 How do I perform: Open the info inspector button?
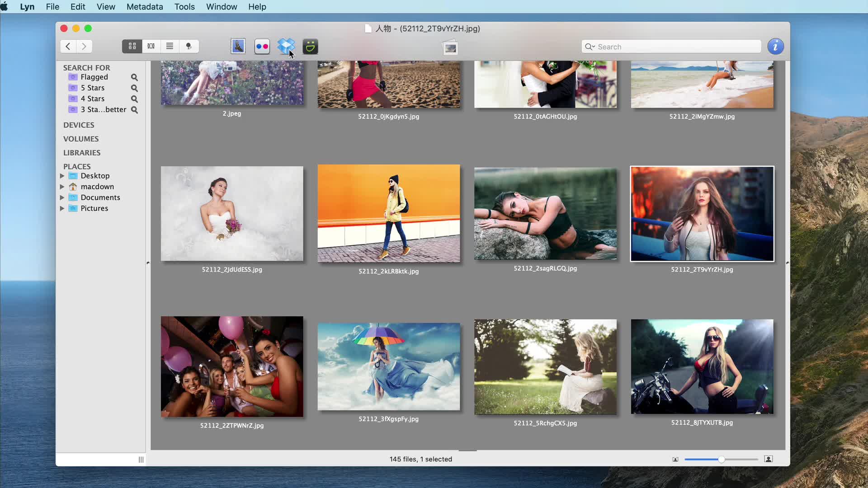click(x=775, y=47)
